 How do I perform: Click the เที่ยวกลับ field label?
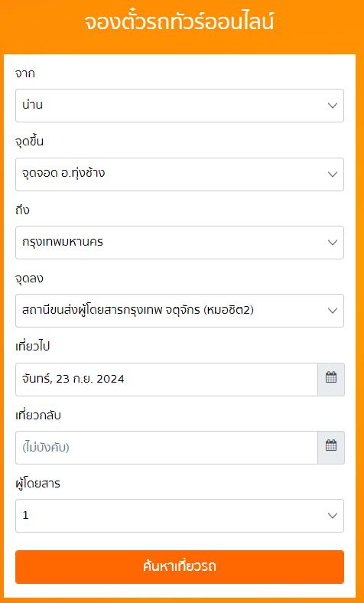point(38,415)
